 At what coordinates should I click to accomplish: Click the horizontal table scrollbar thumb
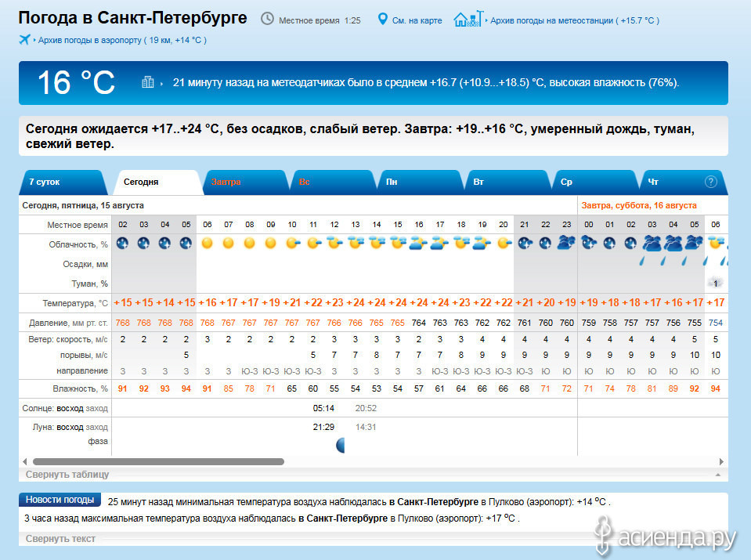[x=158, y=462]
